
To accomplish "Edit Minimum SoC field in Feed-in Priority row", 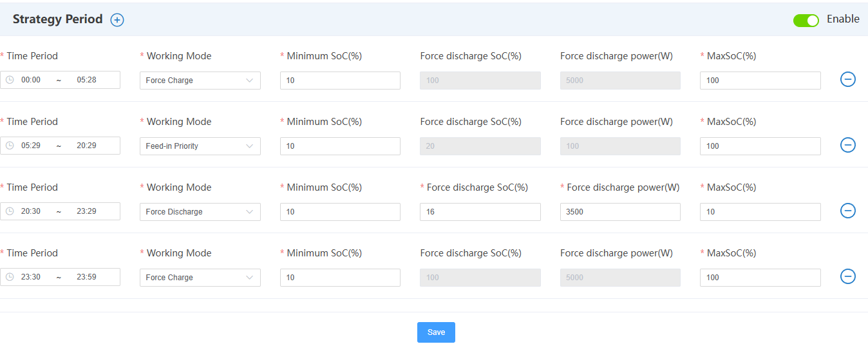I will [x=340, y=146].
